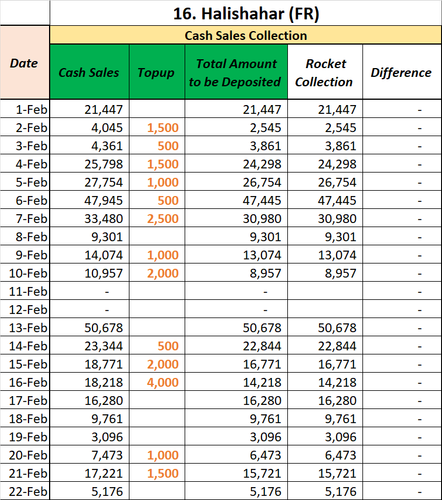Click the empty topup cell for 8-Feb
This screenshot has height=500, width=442.
pos(157,237)
